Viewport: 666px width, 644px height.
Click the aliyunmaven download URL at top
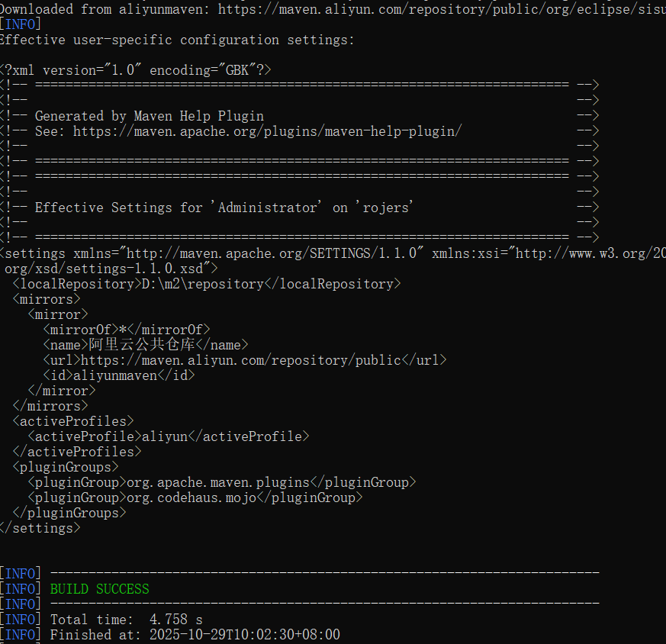(x=441, y=9)
